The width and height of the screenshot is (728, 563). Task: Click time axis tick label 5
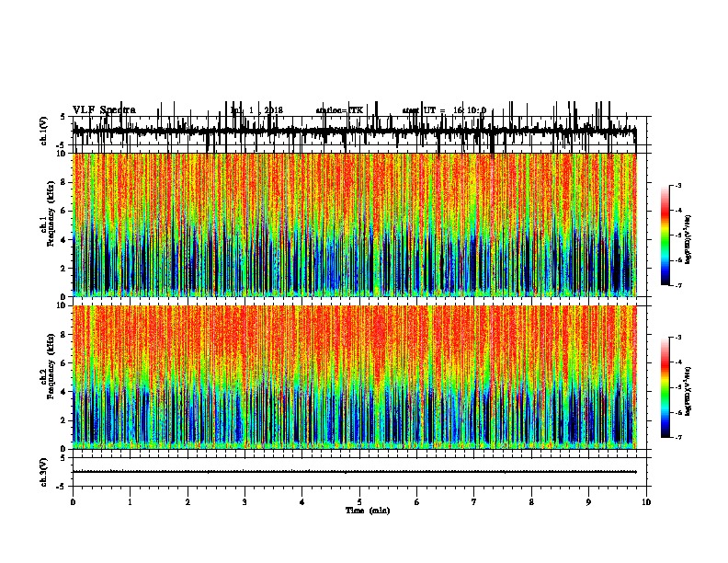point(359,502)
